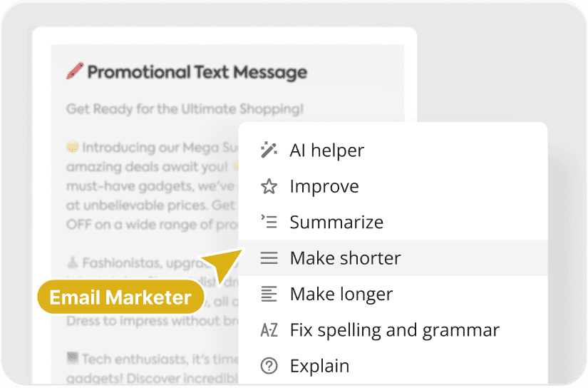Click the 'Get Ready for the Ultimate Shopping!' line

pos(185,109)
